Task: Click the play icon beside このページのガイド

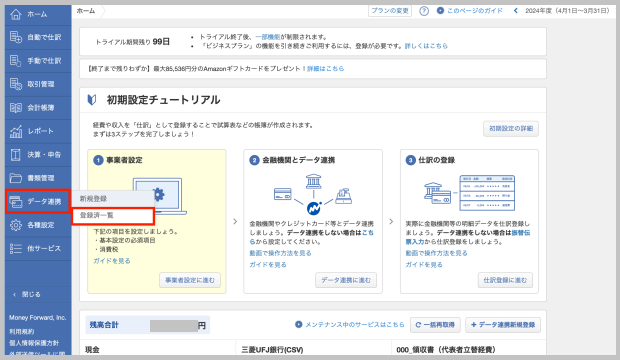Action: point(440,11)
